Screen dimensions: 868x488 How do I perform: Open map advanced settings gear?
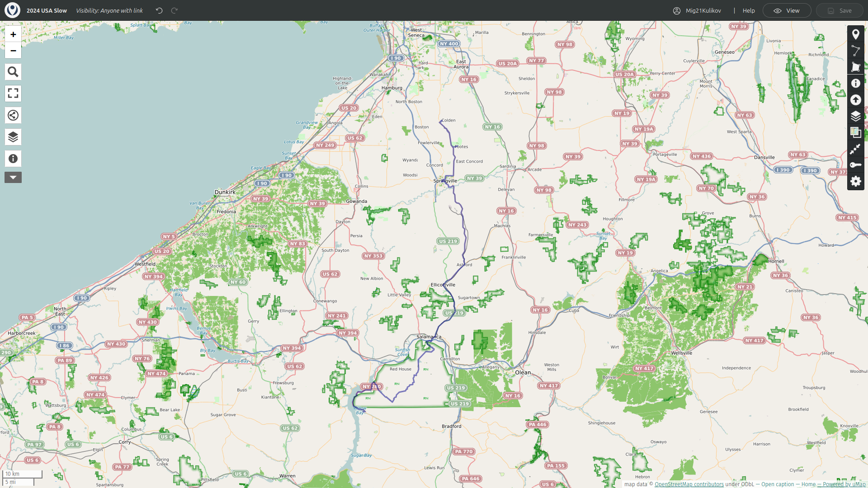[x=855, y=181]
